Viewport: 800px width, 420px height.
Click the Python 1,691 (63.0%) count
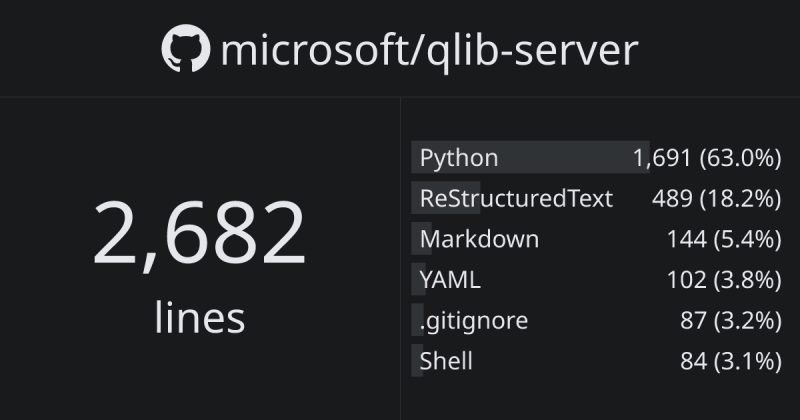click(706, 158)
